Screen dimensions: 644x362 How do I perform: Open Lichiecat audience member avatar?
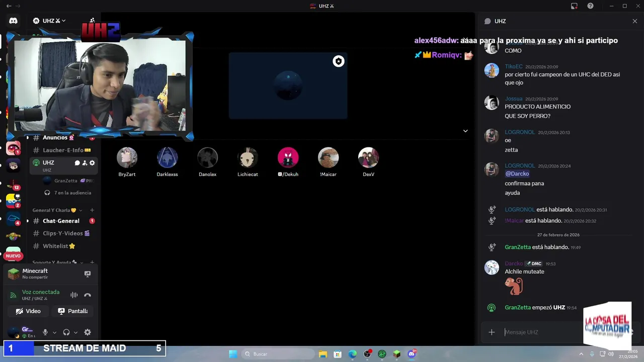248,157
